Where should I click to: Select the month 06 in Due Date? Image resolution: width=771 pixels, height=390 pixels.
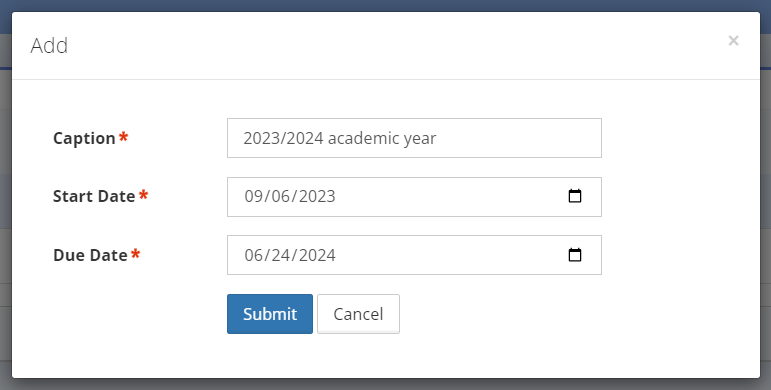254,255
